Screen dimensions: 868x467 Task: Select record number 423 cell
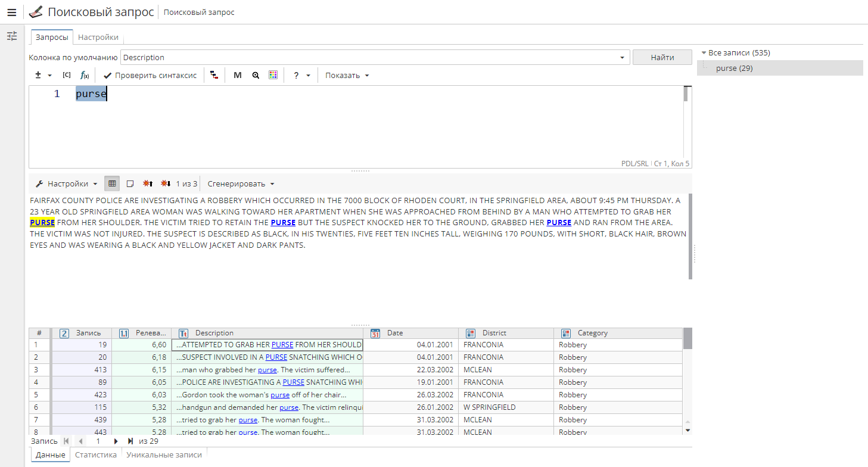(x=82, y=395)
